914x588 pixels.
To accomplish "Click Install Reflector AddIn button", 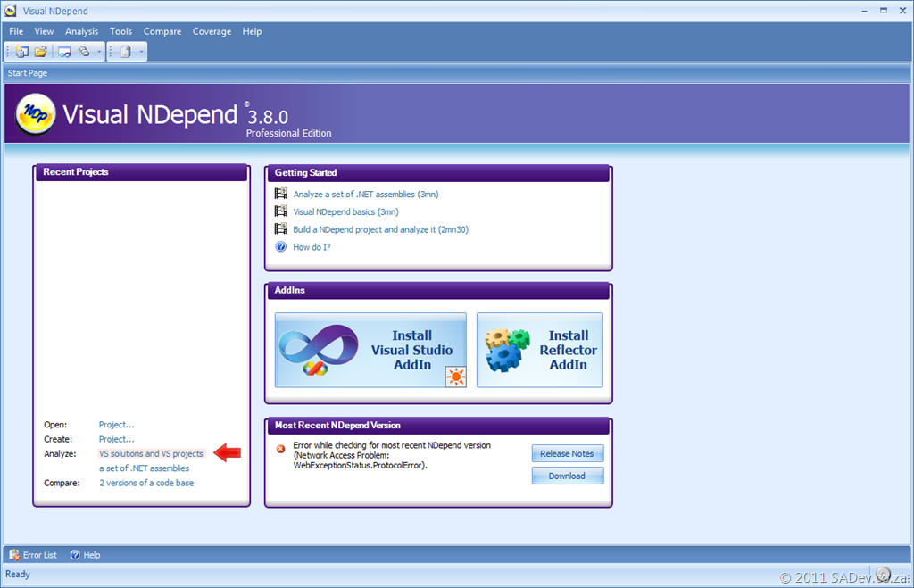I will click(540, 350).
